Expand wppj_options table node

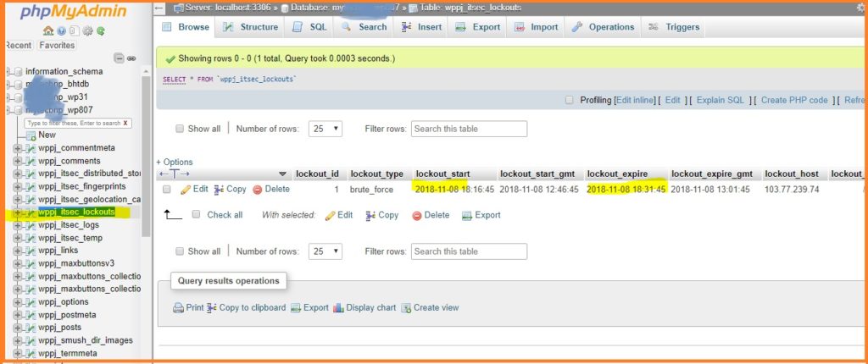click(17, 302)
